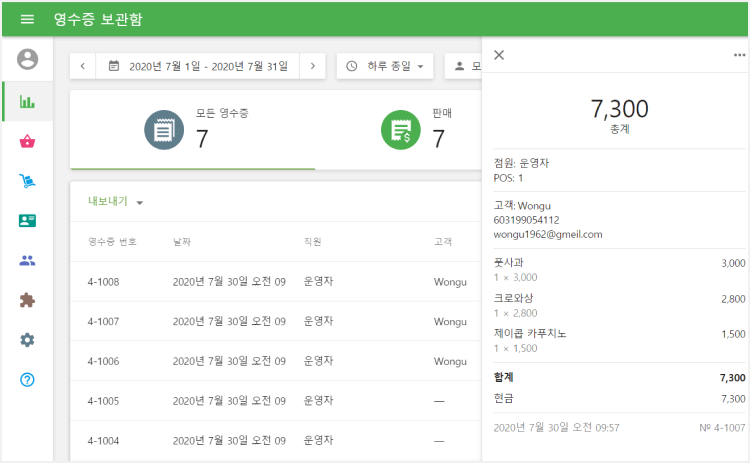Expand the 내보내기 export dropdown
Screen dimensions: 750x463
[x=116, y=201]
